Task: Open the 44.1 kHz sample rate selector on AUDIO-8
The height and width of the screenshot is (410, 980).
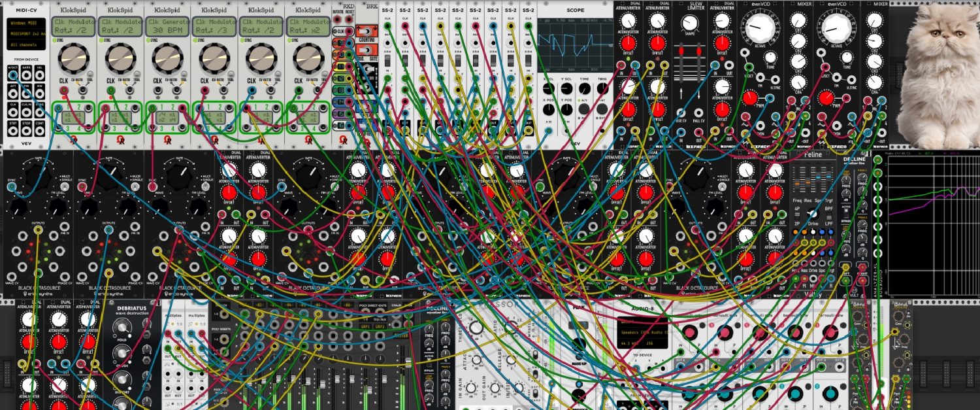Action: point(629,343)
